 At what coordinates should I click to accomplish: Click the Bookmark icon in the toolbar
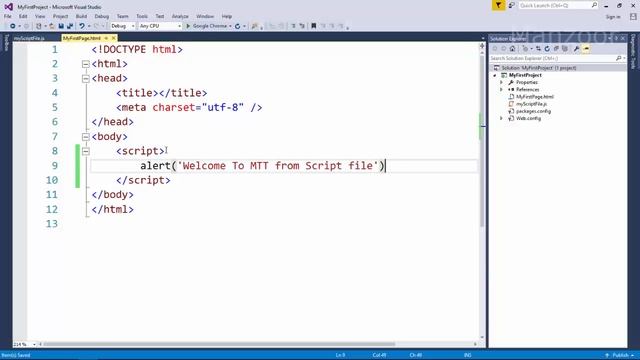click(x=313, y=26)
